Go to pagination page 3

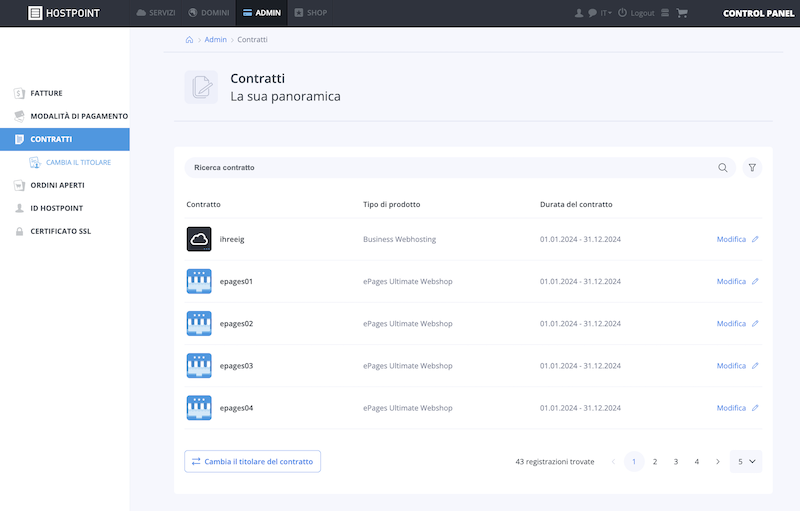pos(676,462)
